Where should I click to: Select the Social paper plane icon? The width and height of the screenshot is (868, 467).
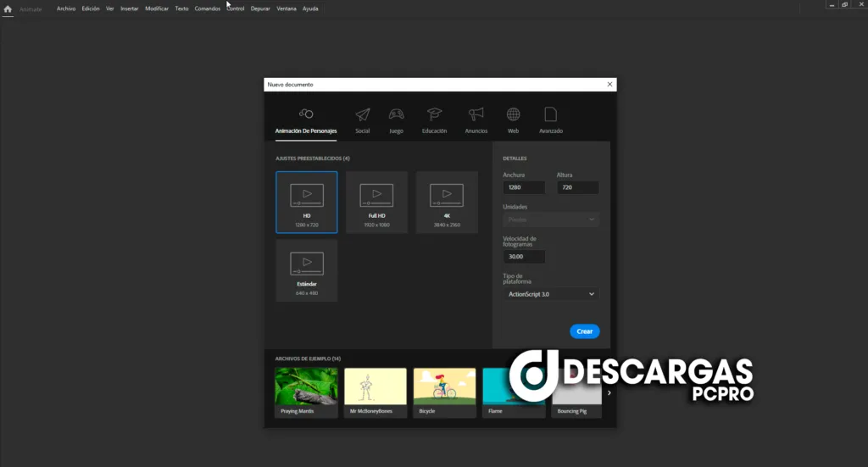(363, 114)
